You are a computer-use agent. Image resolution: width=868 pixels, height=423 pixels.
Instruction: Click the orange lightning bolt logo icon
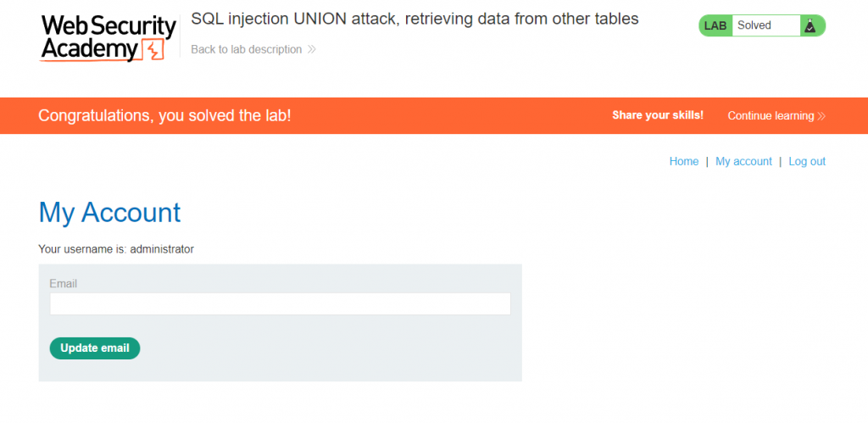(153, 51)
